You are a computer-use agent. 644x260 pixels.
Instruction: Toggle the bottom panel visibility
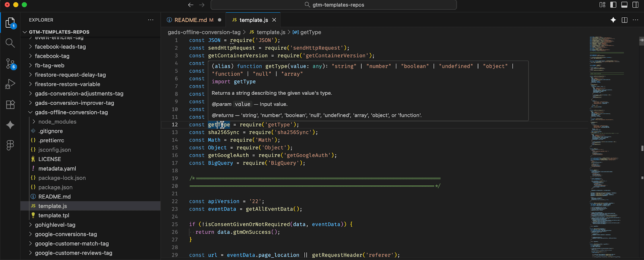tap(624, 5)
